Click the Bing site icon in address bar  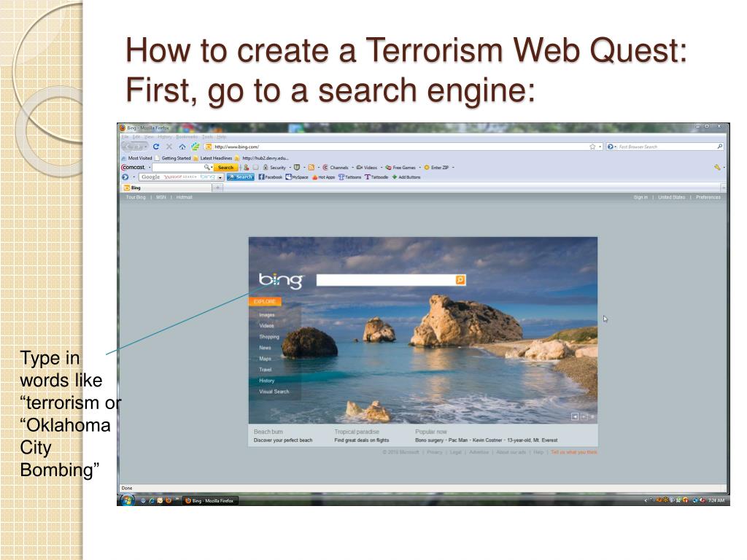[208, 147]
